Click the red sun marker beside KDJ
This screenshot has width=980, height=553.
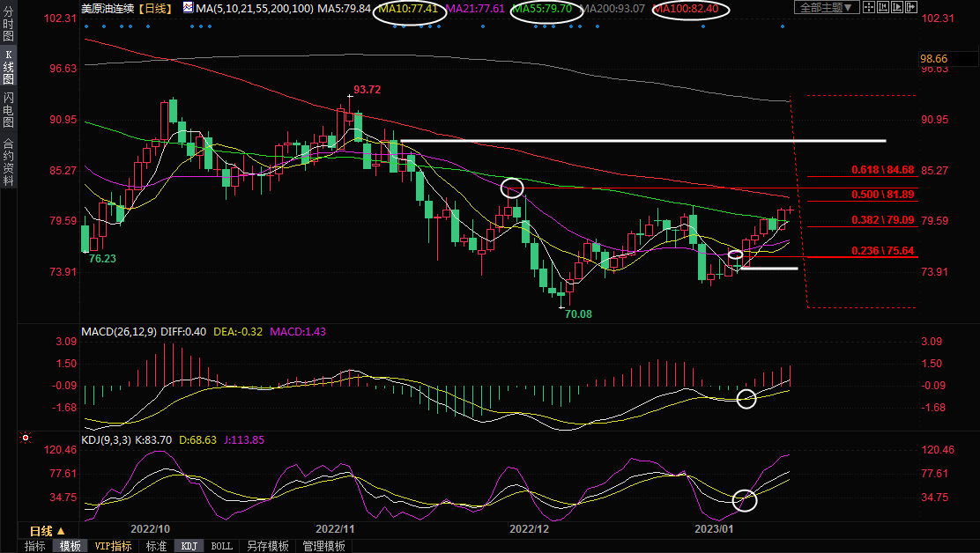point(26,438)
